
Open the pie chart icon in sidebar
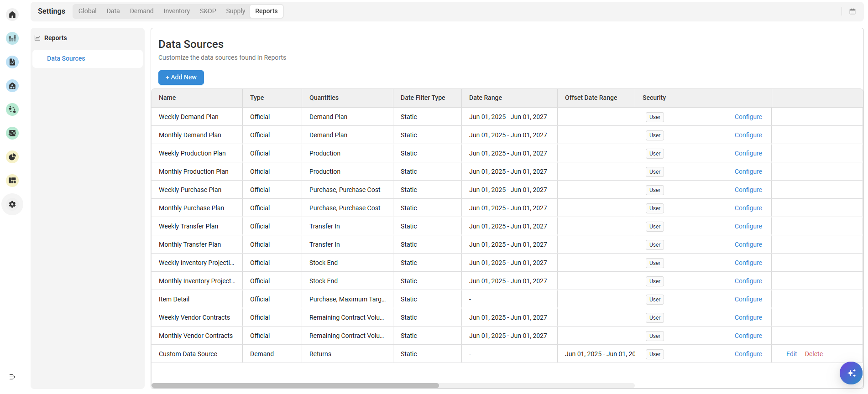pyautogui.click(x=12, y=157)
